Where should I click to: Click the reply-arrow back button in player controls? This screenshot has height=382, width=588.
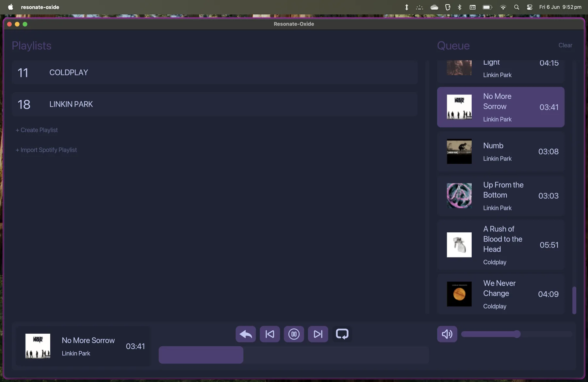click(246, 334)
